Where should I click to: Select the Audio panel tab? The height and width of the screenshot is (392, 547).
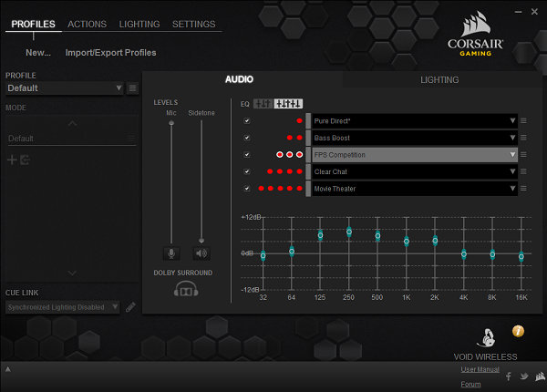(x=239, y=79)
